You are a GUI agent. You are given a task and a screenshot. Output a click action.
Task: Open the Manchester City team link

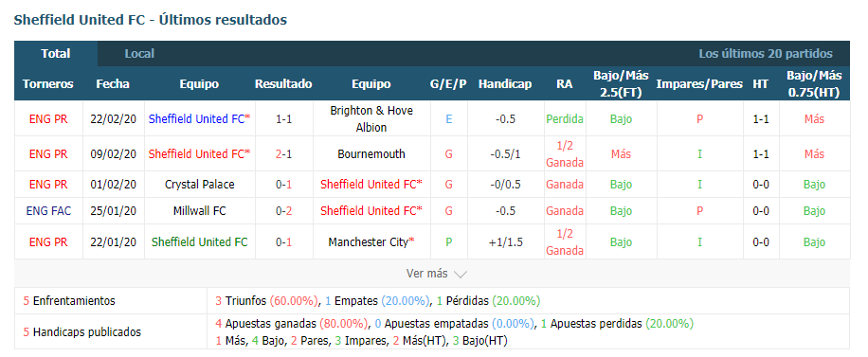pos(371,241)
